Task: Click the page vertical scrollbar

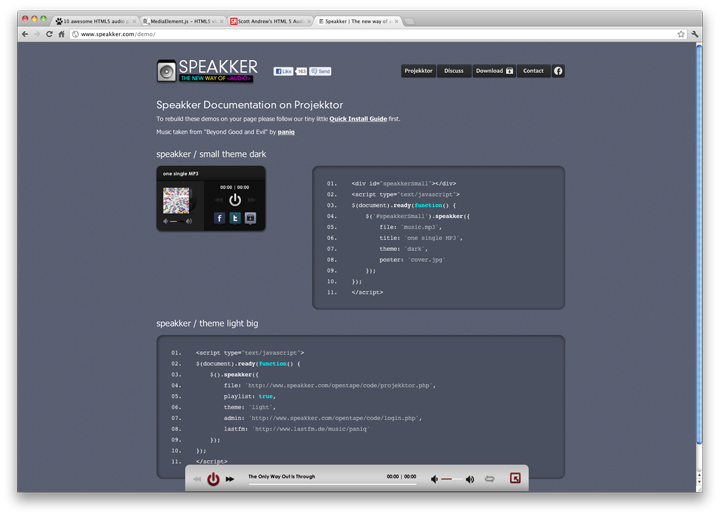Action: (x=699, y=243)
